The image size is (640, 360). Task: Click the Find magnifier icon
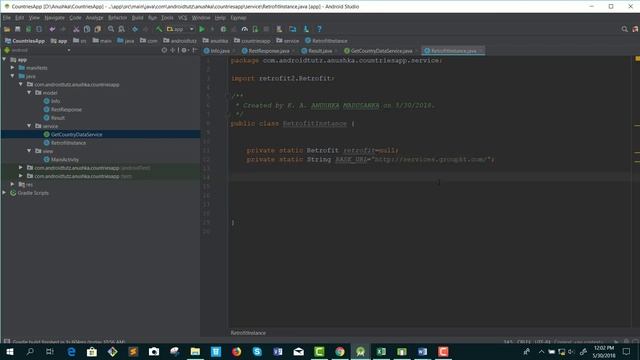111,29
